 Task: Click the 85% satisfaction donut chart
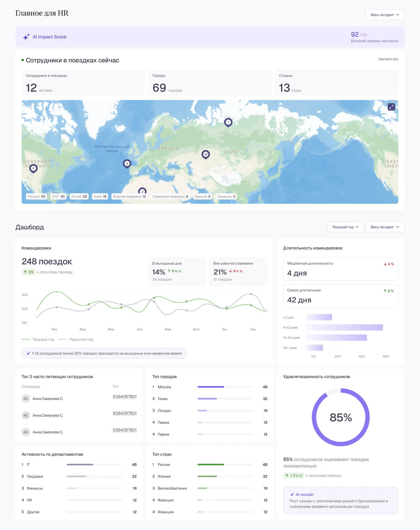pos(341,417)
